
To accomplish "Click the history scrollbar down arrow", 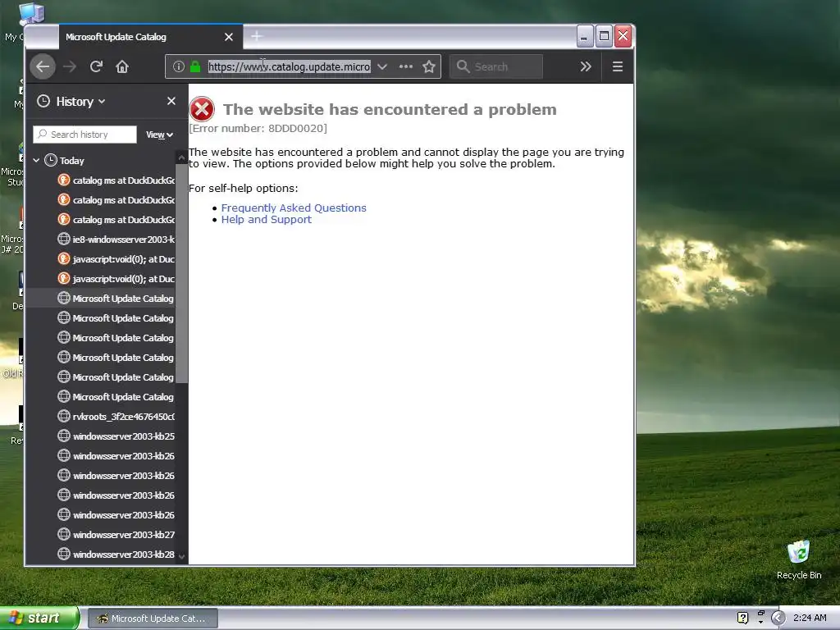I will click(x=181, y=557).
